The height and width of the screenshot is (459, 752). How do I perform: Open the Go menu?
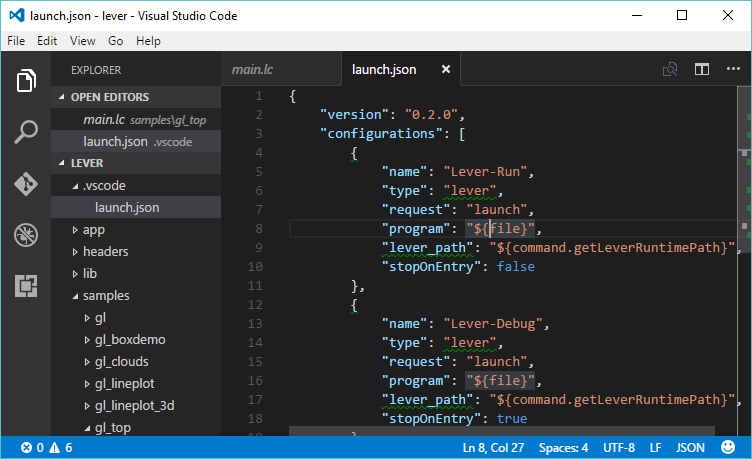[115, 41]
